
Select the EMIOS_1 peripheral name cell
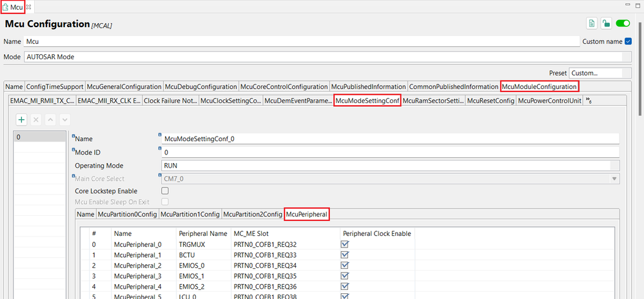pos(203,275)
